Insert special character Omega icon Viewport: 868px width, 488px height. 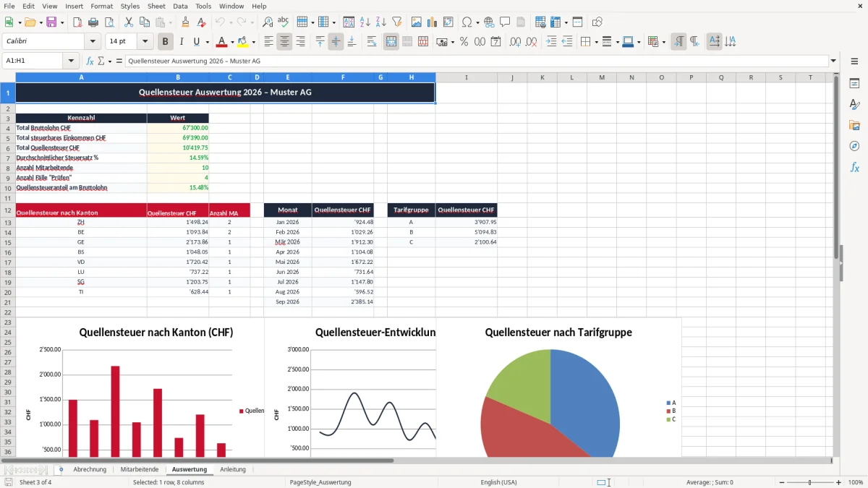click(467, 22)
